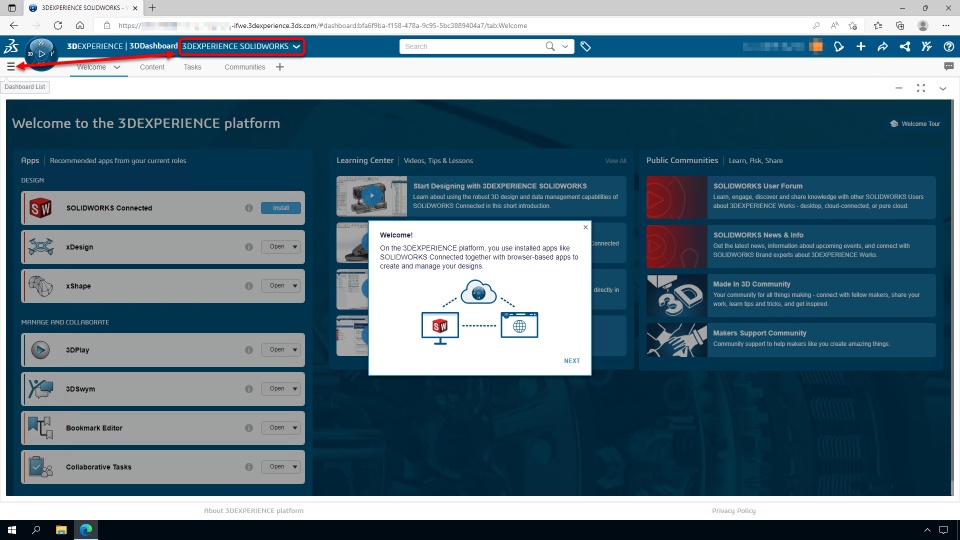Install SOLIDWORKS Connected
960x540 pixels.
280,208
